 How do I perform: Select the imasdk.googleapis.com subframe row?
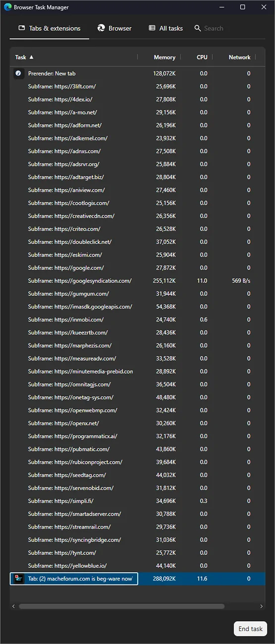pyautogui.click(x=137, y=307)
